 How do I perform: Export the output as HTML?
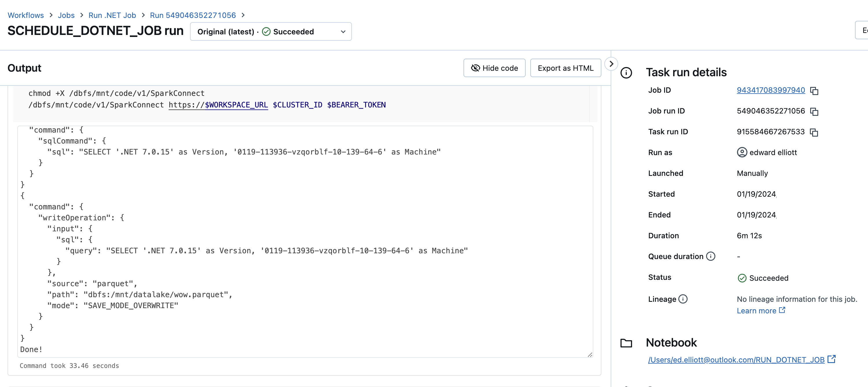coord(565,68)
